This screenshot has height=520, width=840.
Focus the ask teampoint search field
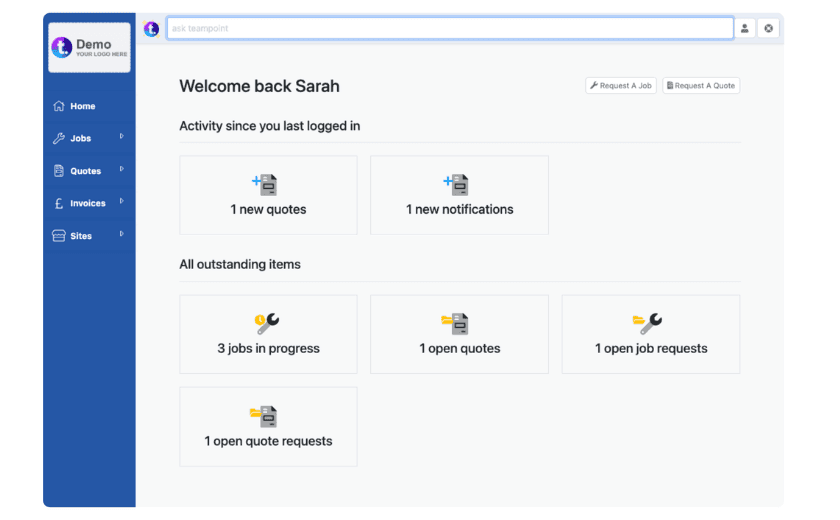[449, 28]
